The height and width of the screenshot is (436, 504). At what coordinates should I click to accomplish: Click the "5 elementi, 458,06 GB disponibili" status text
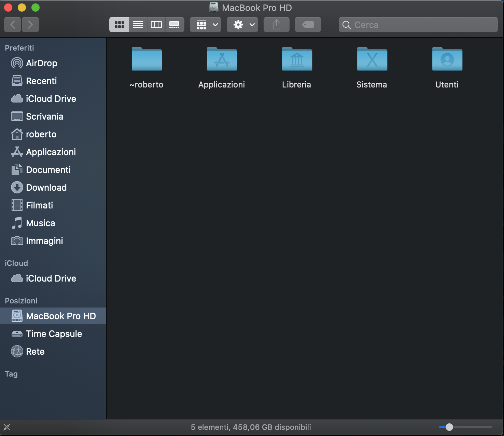point(251,427)
